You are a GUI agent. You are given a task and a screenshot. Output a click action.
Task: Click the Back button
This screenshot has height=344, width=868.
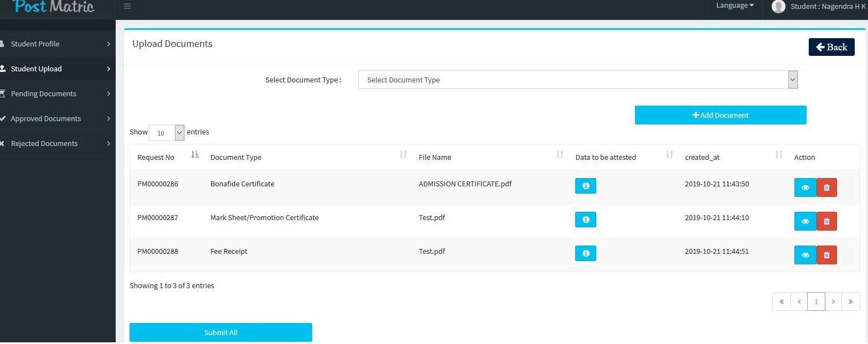click(831, 47)
